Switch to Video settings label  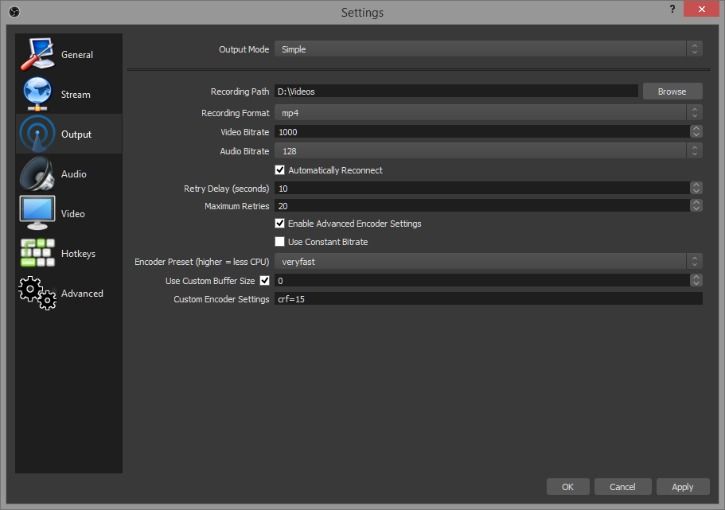(73, 214)
